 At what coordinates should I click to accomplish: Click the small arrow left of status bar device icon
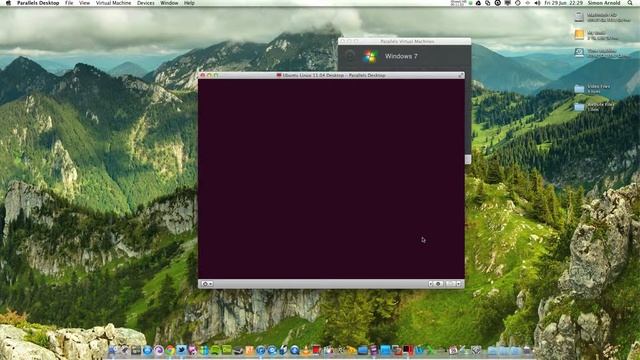point(431,284)
